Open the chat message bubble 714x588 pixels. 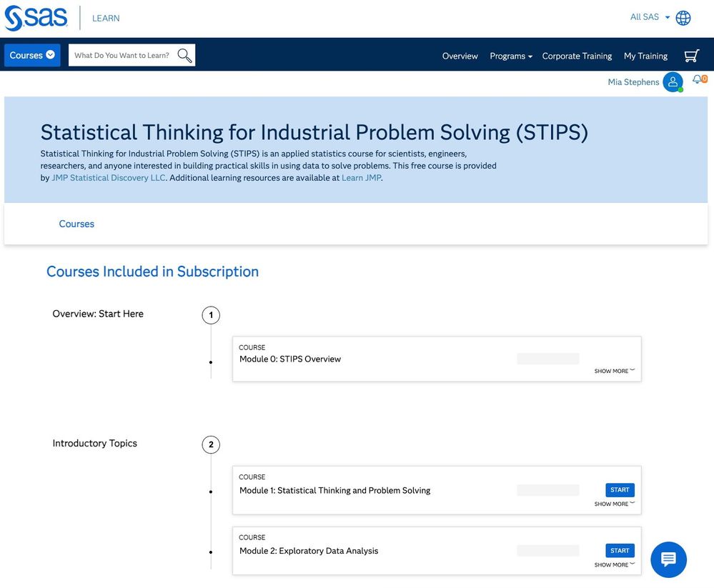click(668, 559)
